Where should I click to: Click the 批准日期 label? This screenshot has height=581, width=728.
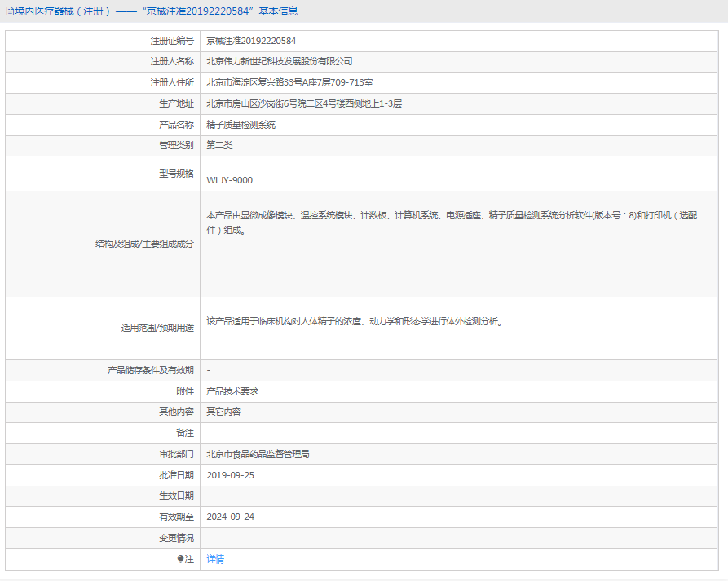pyautogui.click(x=176, y=475)
